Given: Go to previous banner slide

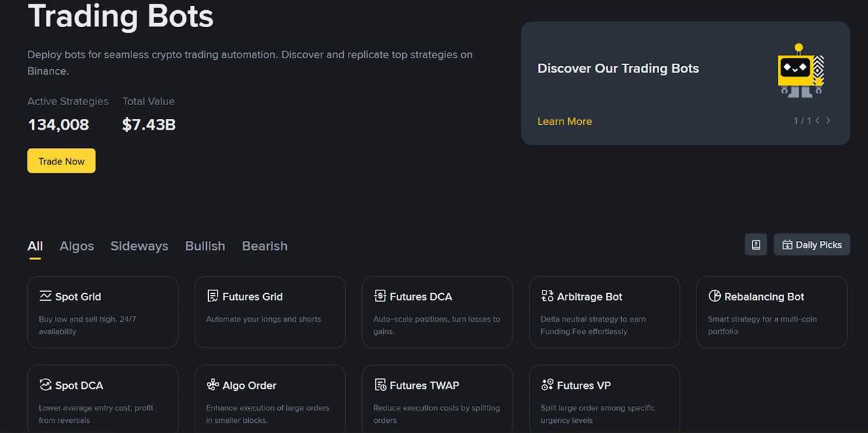Looking at the screenshot, I should 816,120.
